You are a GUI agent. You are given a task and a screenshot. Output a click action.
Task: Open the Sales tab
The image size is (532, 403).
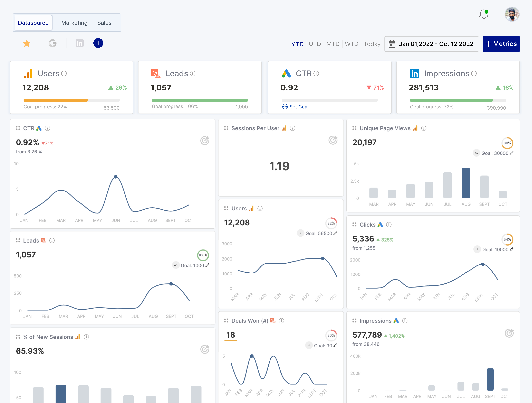104,23
